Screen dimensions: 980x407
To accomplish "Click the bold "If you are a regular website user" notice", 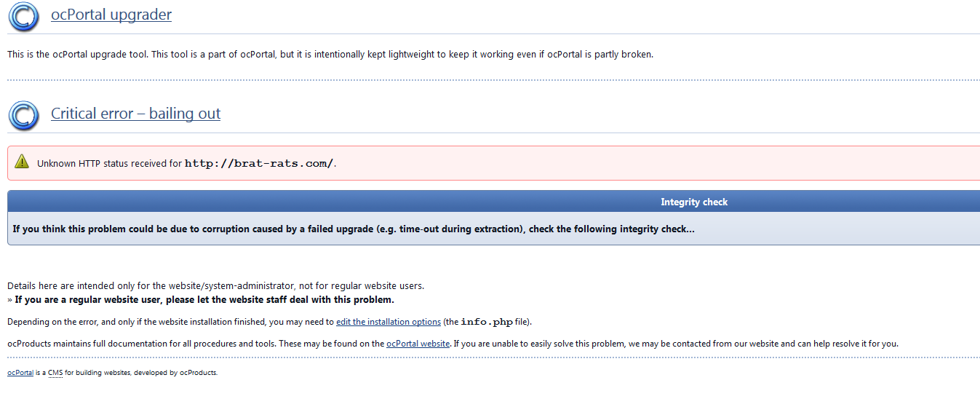I will click(x=204, y=299).
